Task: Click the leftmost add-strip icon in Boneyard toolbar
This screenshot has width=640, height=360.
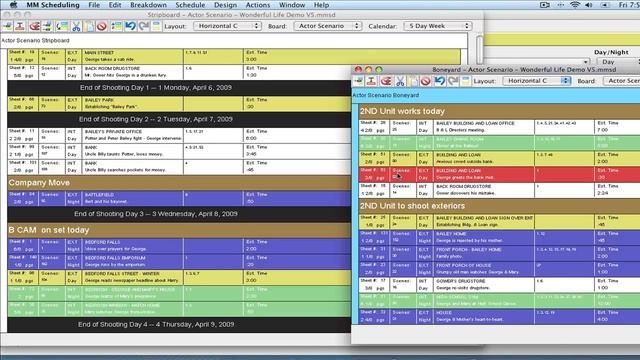Action: [x=358, y=81]
